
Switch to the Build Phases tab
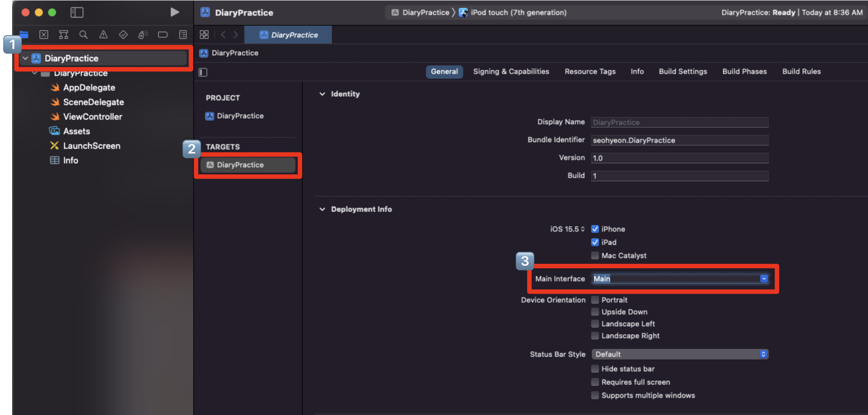click(744, 71)
